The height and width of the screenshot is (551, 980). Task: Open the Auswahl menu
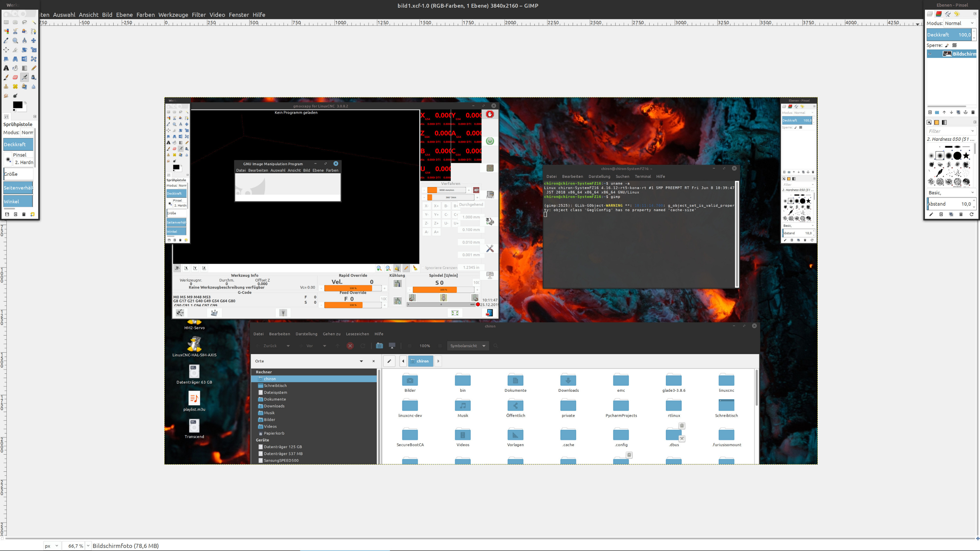pyautogui.click(x=64, y=15)
